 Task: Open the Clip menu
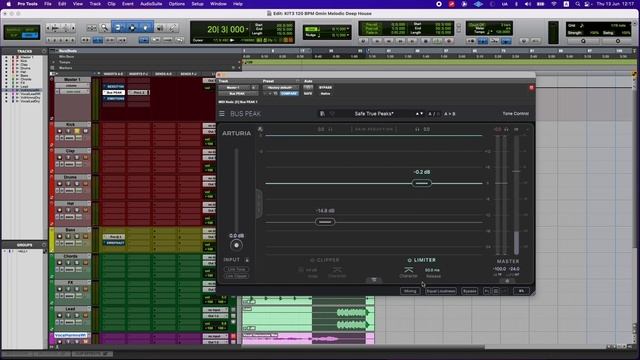(x=111, y=4)
